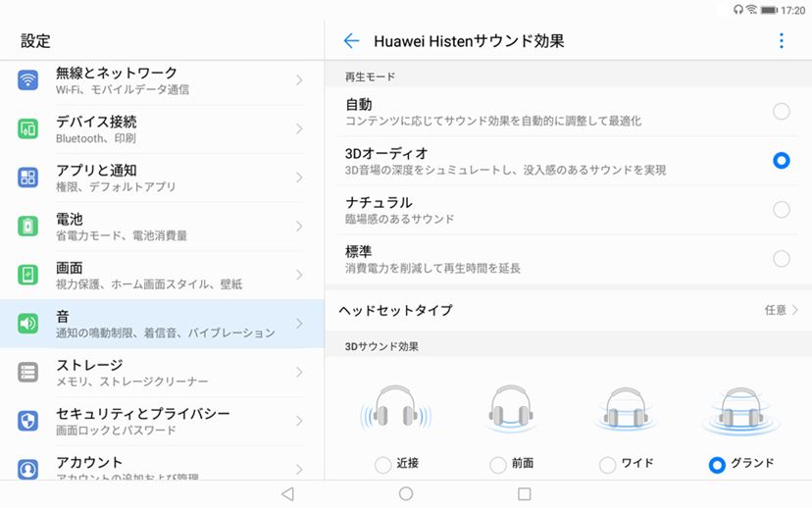Tap the アプリと通知 apps grid icon
Image resolution: width=812 pixels, height=508 pixels.
(x=28, y=178)
